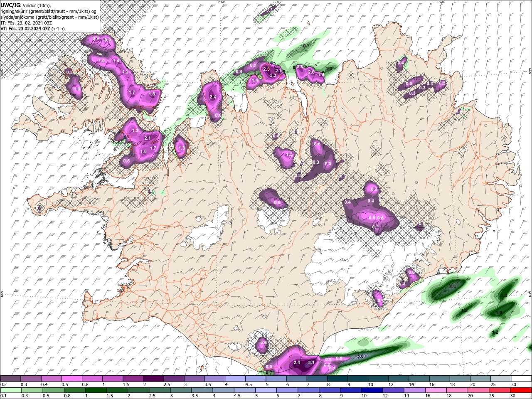
Task: Click the red 30 swatch in bottom legend row
Action: [x=521, y=390]
